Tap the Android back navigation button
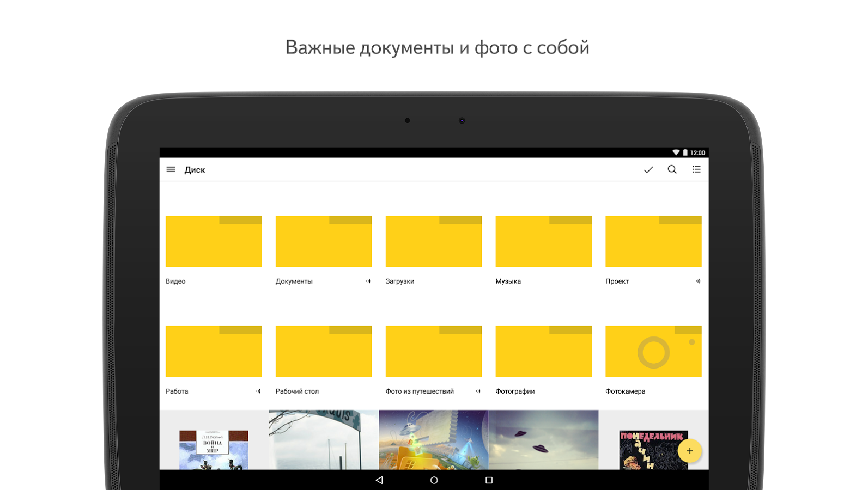Image resolution: width=868 pixels, height=490 pixels. click(379, 480)
